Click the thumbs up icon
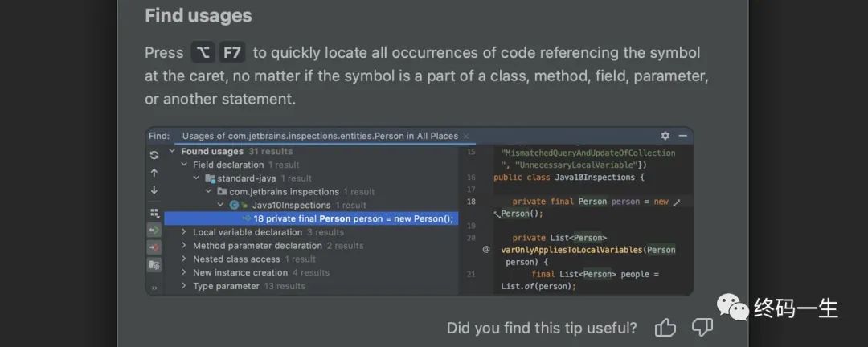The width and height of the screenshot is (868, 347). (x=665, y=328)
